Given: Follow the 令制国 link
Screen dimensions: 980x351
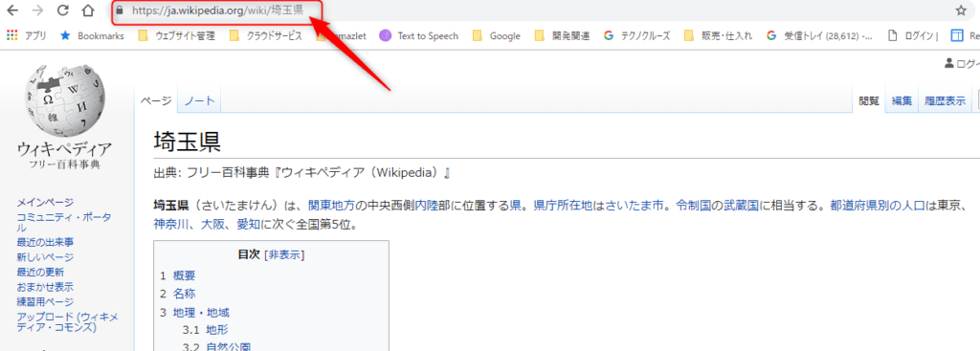Looking at the screenshot, I should pos(694,206).
